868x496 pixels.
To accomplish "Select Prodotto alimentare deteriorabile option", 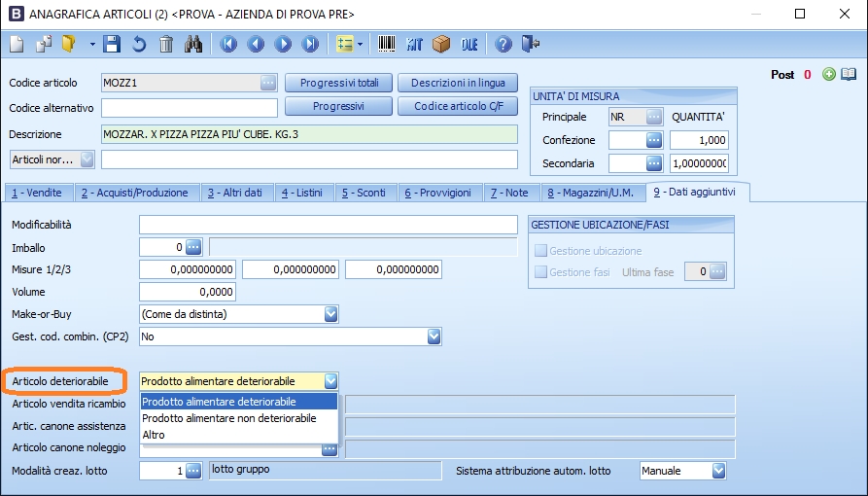I will [x=239, y=402].
